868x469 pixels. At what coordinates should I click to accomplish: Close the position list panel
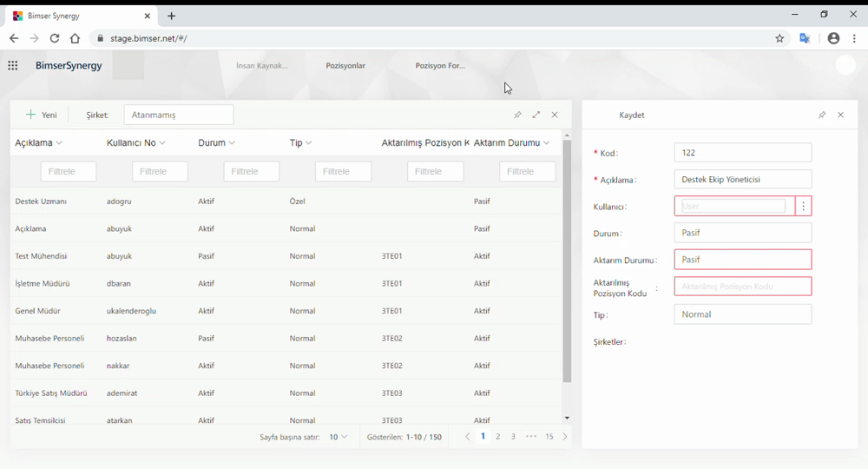point(555,115)
